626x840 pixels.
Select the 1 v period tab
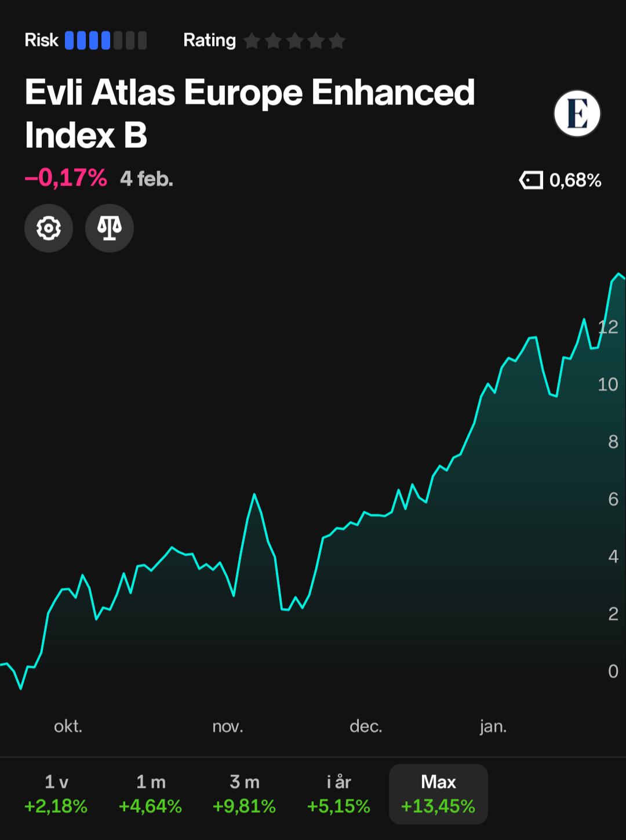tap(56, 794)
